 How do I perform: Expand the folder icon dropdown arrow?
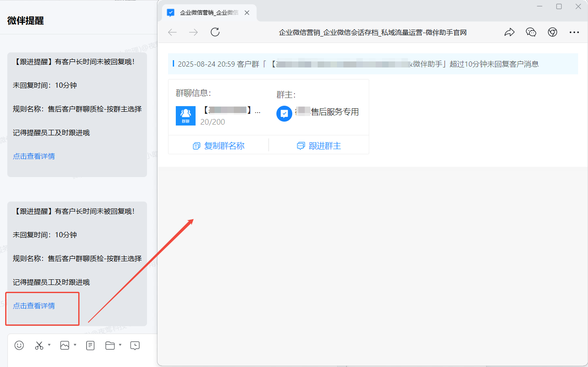[120, 345]
